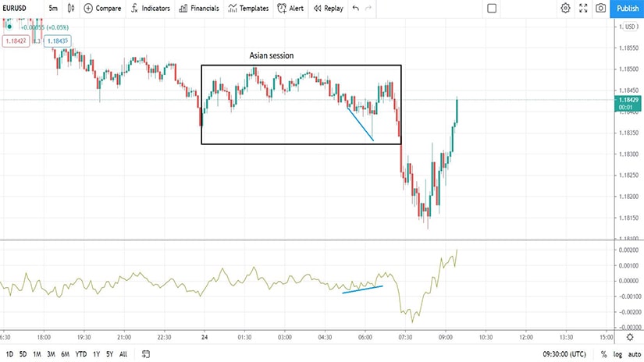This screenshot has height=362, width=644.
Task: Click the Alert clock button
Action: (290, 9)
